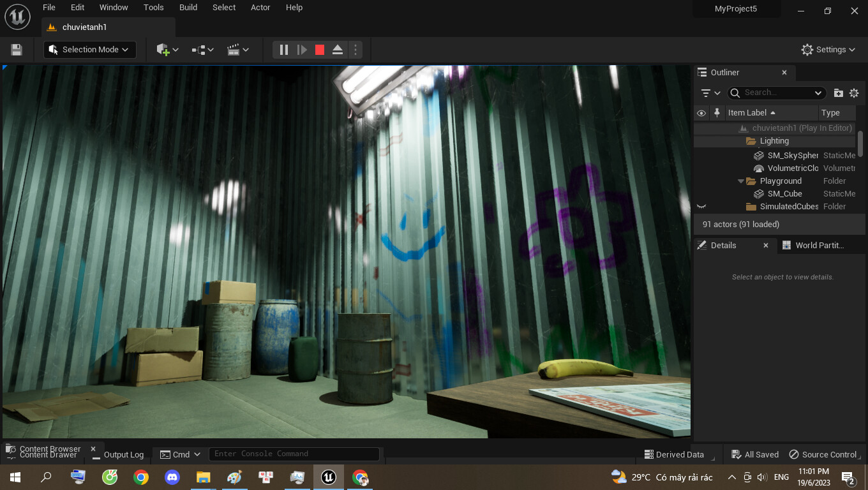
Task: Close the Content Browser tab
Action: [x=93, y=449]
